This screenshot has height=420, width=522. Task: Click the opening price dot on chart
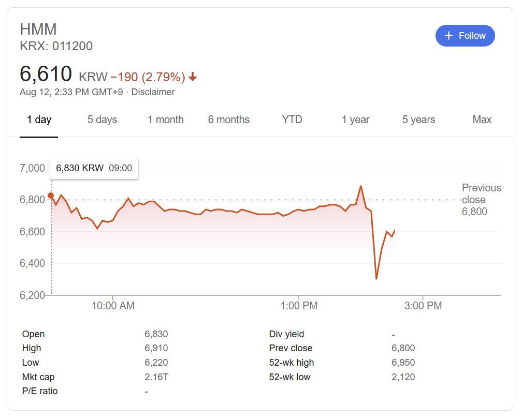[51, 196]
